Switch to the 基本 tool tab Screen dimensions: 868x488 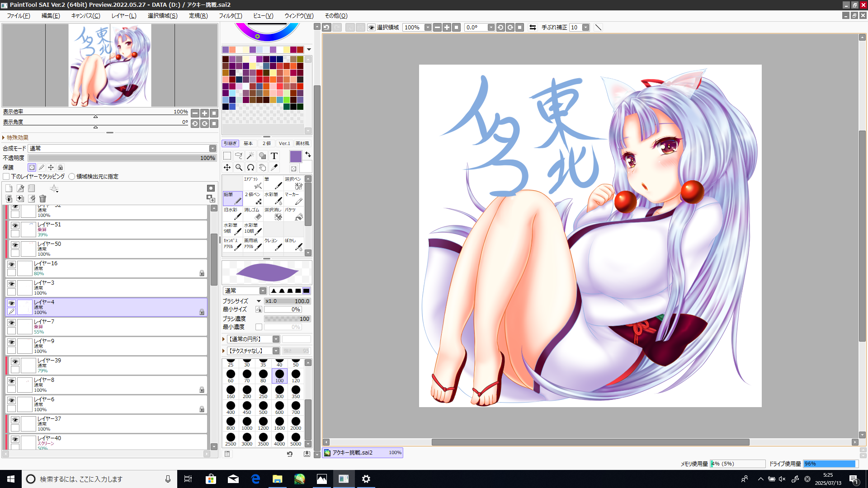click(248, 144)
